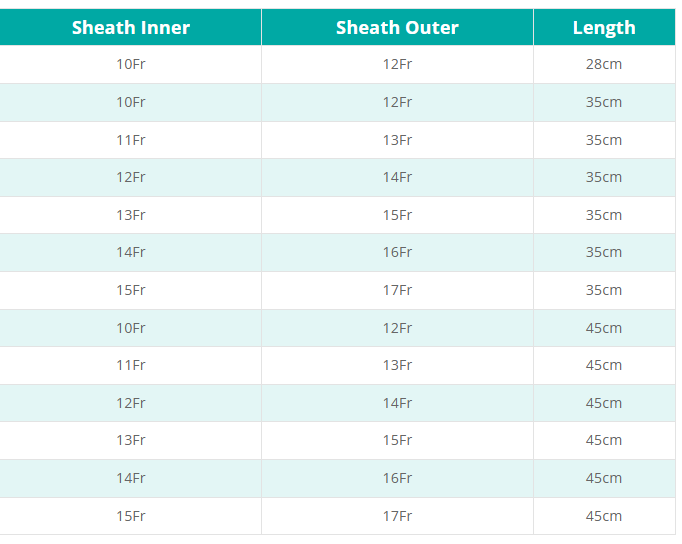Click the Sheath Inner column header
Image resolution: width=682 pixels, height=544 pixels.
point(131,27)
